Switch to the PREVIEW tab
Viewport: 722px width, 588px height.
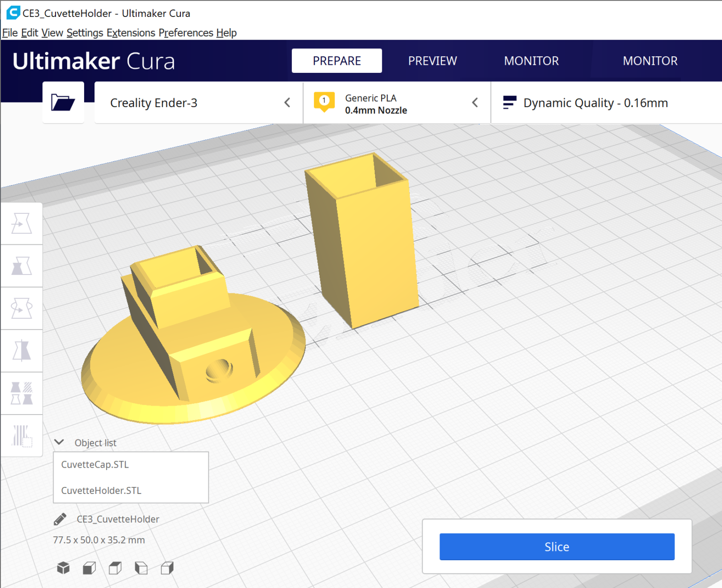point(432,61)
